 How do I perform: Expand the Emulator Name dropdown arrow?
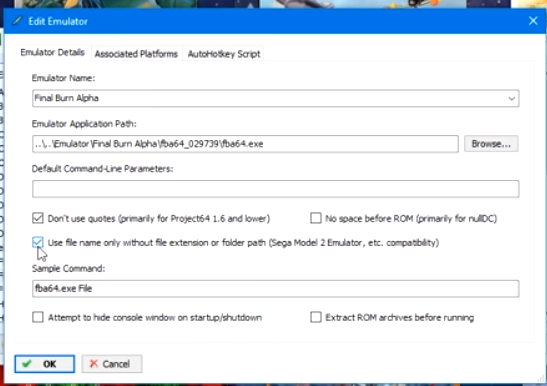511,98
